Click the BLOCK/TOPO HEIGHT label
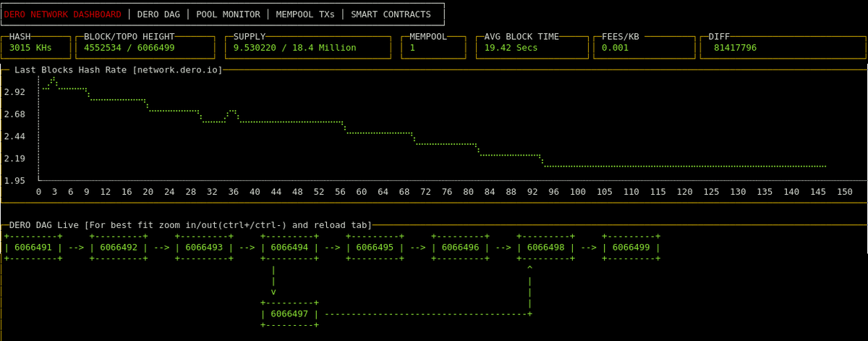The image size is (868, 341). (x=129, y=36)
